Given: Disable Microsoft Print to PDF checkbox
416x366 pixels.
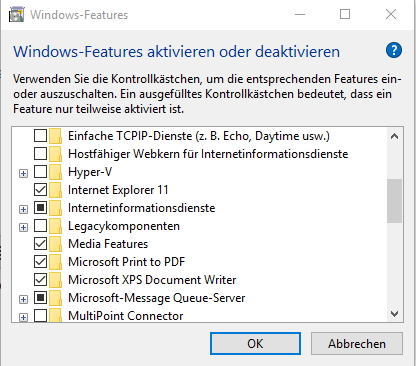Looking at the screenshot, I should point(40,262).
